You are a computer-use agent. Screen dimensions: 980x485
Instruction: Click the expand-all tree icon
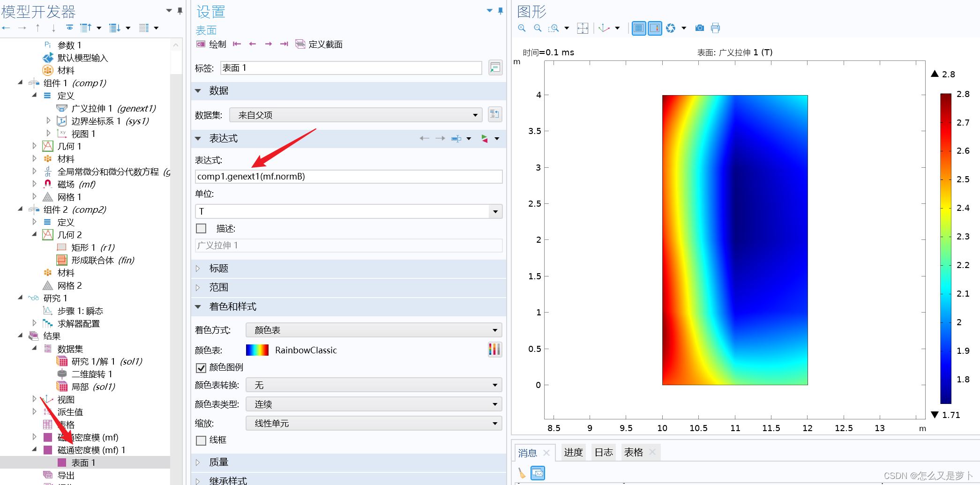pos(115,28)
